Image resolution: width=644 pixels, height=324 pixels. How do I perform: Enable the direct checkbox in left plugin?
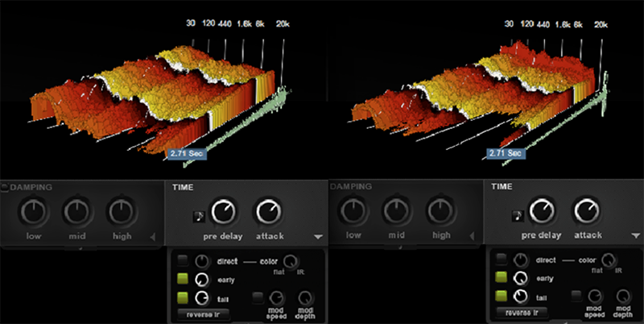click(x=183, y=260)
